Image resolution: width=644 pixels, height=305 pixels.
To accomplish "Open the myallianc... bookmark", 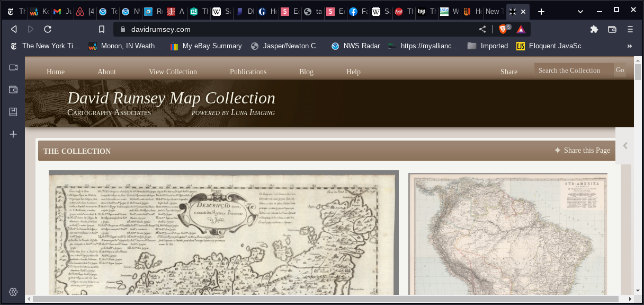I will click(x=423, y=46).
